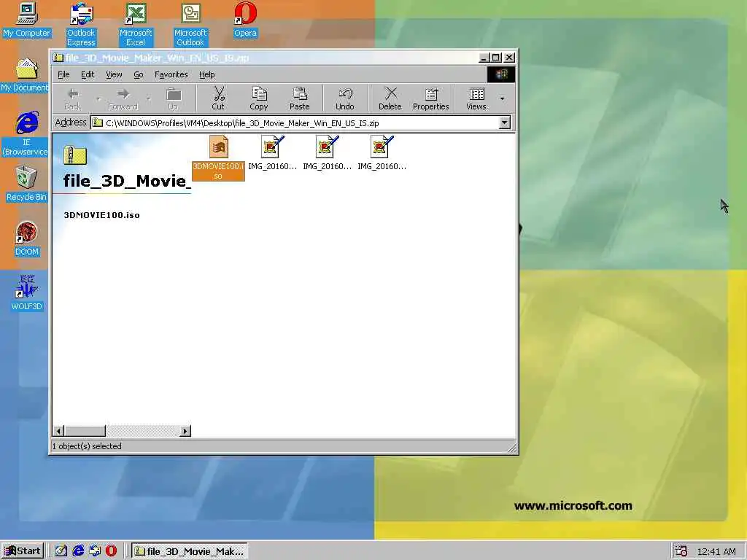
Task: Click the bold '3DMOVIE100.iso' info panel label
Action: [x=101, y=215]
